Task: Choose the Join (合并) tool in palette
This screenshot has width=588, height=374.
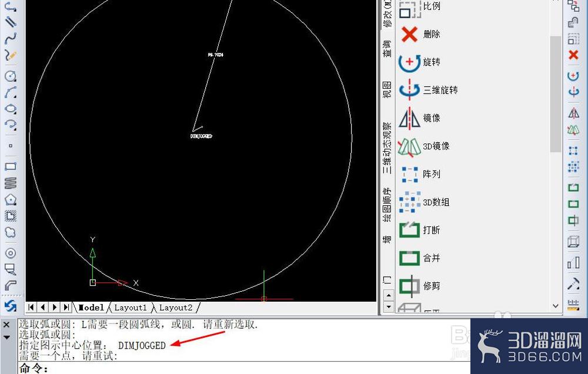Action: tap(419, 258)
